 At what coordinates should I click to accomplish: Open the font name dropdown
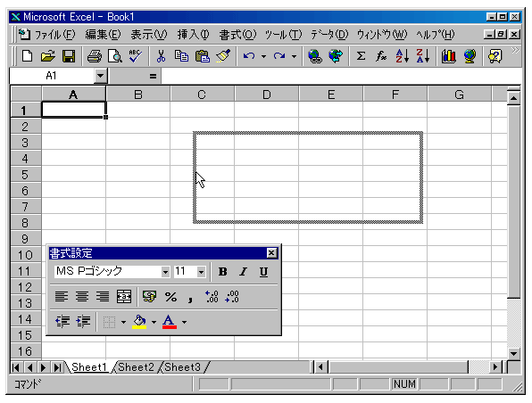[165, 272]
